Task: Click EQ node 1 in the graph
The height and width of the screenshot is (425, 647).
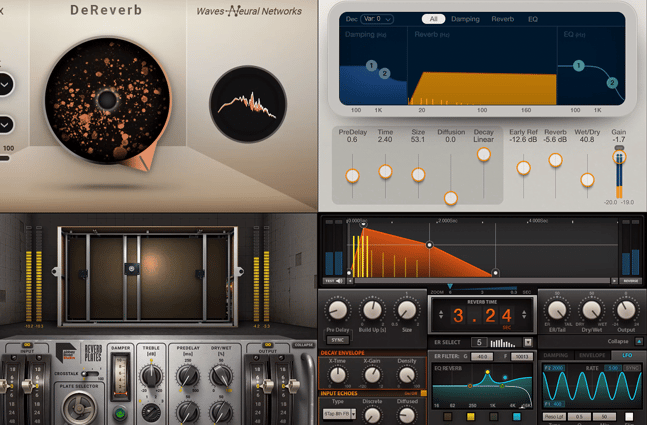Action: point(579,65)
